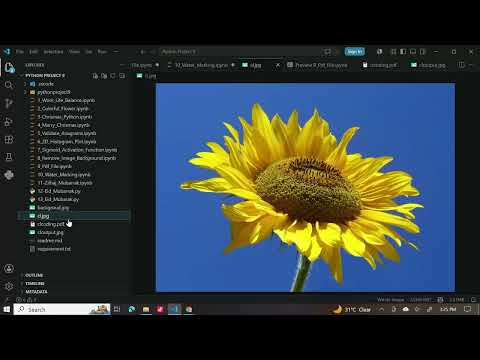Expand the TIMELINE section
This screenshot has width=480, height=360.
pyautogui.click(x=35, y=284)
